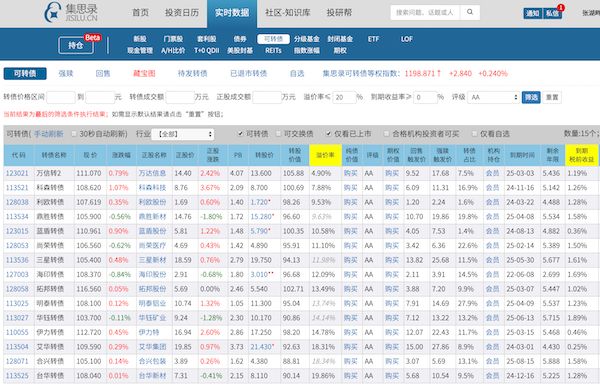
Task: Click the first 转债价格区间 minimum input
Action: point(61,97)
